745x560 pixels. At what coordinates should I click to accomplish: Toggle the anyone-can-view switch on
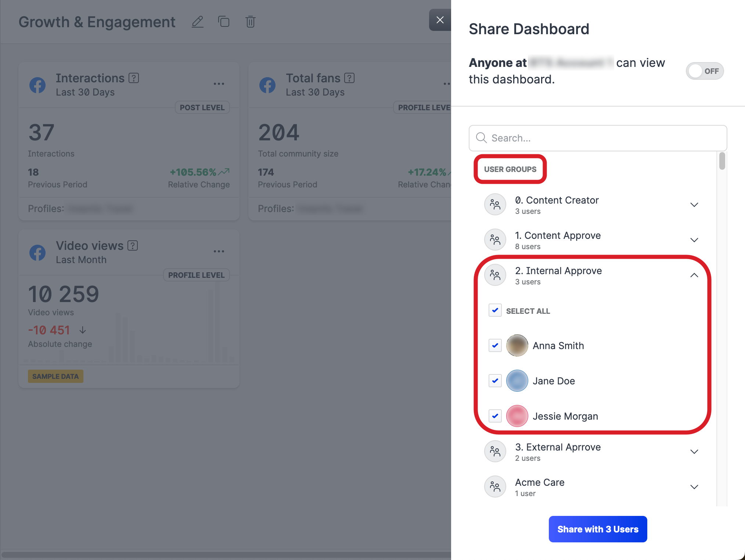(x=704, y=71)
